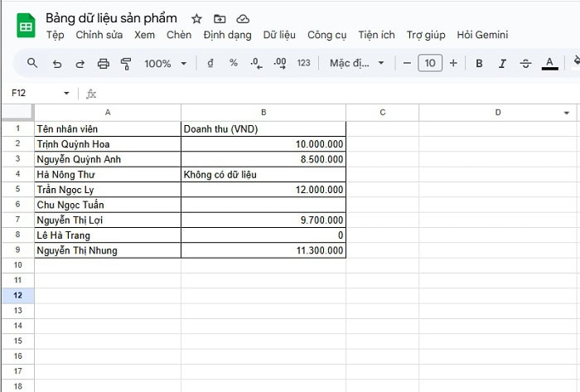Screen dimensions: 580x392
Task: Select all cells with corner button
Action: pos(17,113)
